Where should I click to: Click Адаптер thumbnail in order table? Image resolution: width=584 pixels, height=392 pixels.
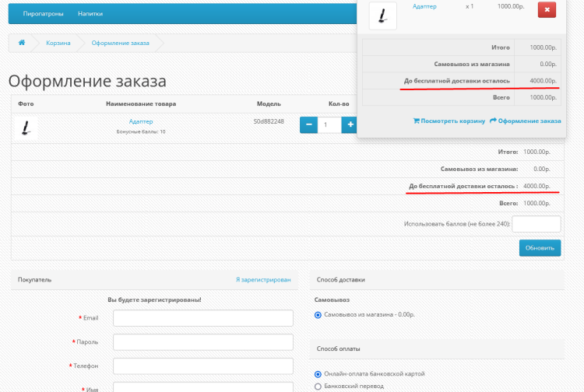coord(26,128)
